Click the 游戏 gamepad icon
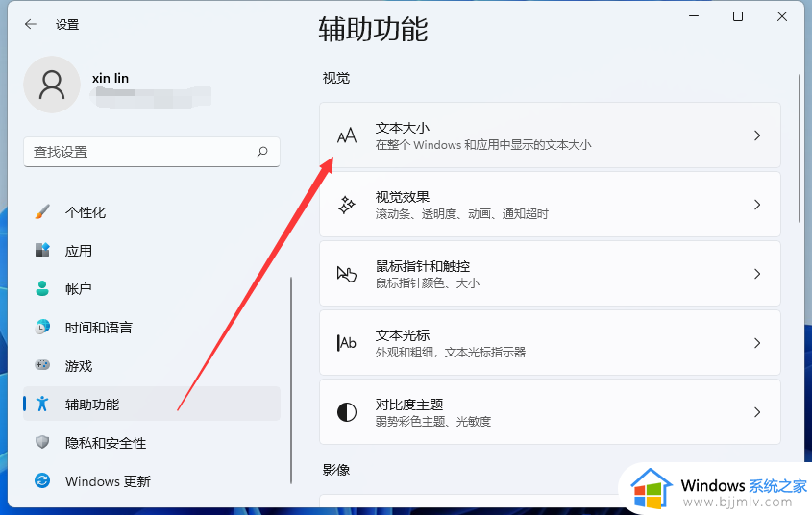 point(42,365)
